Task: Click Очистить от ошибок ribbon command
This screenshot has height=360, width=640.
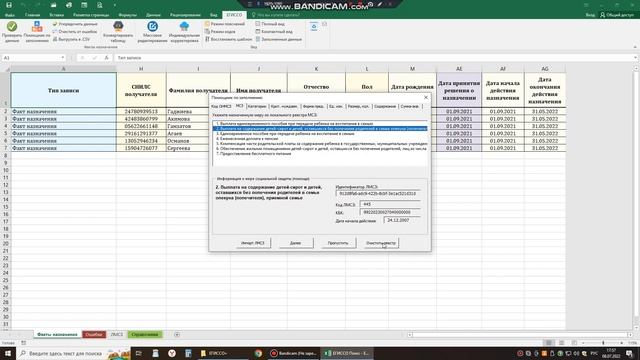Action: (75, 31)
